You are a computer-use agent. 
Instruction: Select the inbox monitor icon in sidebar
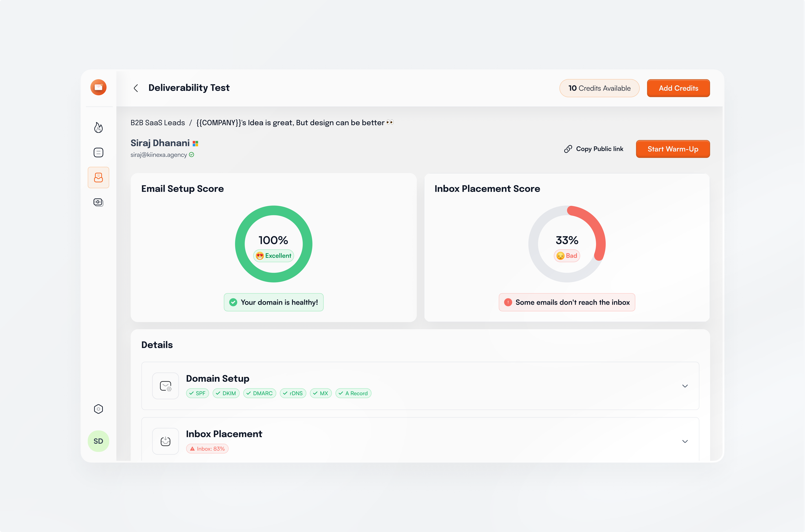point(98,202)
